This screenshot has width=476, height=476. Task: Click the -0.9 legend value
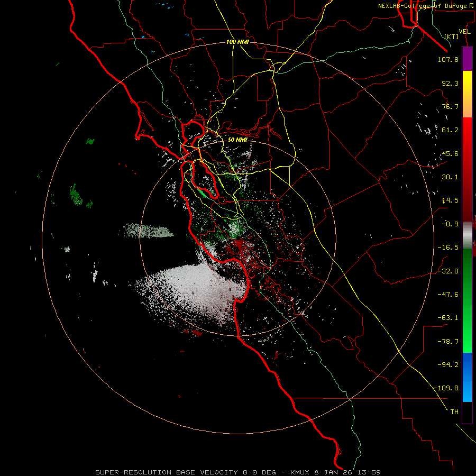[450, 224]
